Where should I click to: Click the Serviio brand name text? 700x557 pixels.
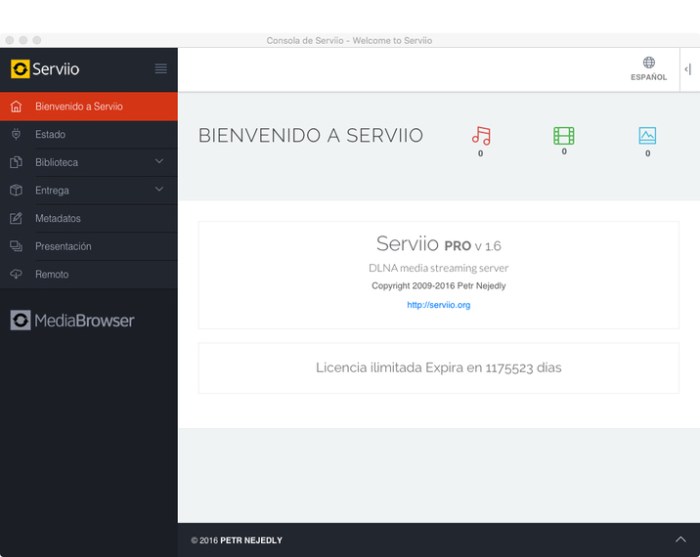tap(56, 69)
